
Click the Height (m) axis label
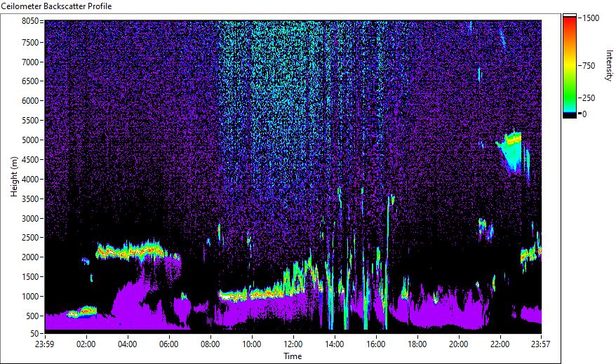click(14, 177)
